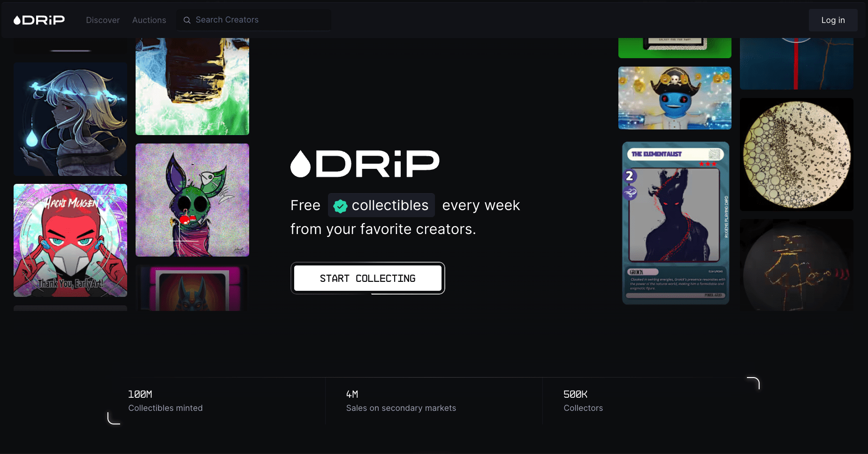
Task: Click the Log in button
Action: pos(833,20)
